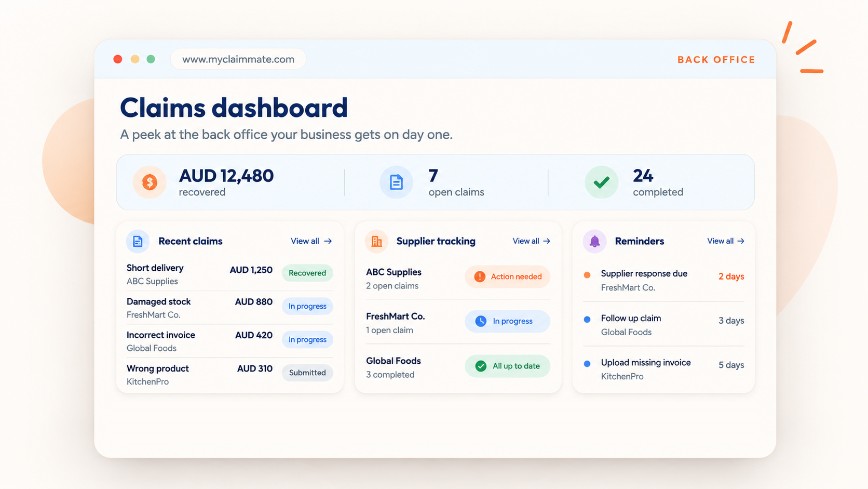Click the AUD 1,250 amount
This screenshot has width=868, height=489.
251,270
